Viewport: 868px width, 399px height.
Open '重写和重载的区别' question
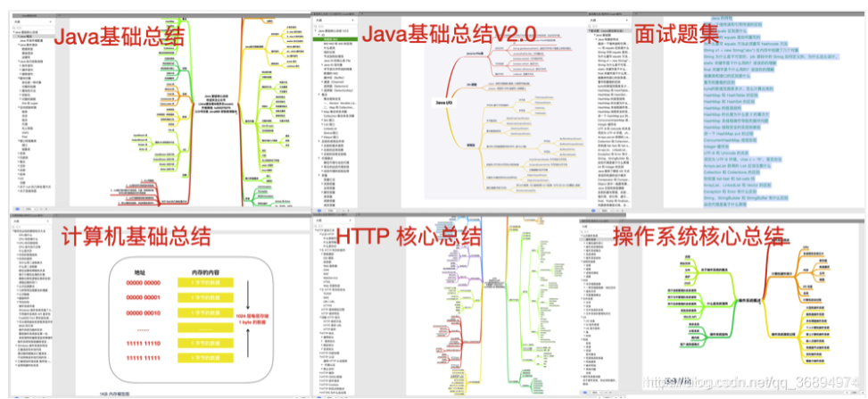point(719,82)
